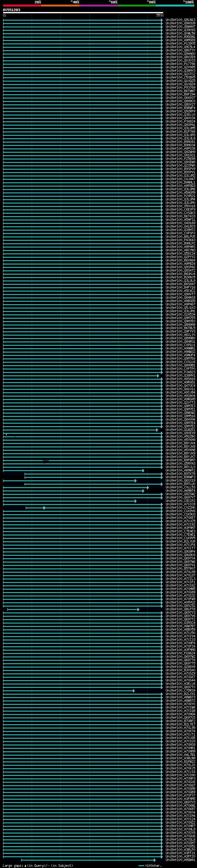
Task: Click label UniRef100_Q03033
Action: click(x=180, y=60)
